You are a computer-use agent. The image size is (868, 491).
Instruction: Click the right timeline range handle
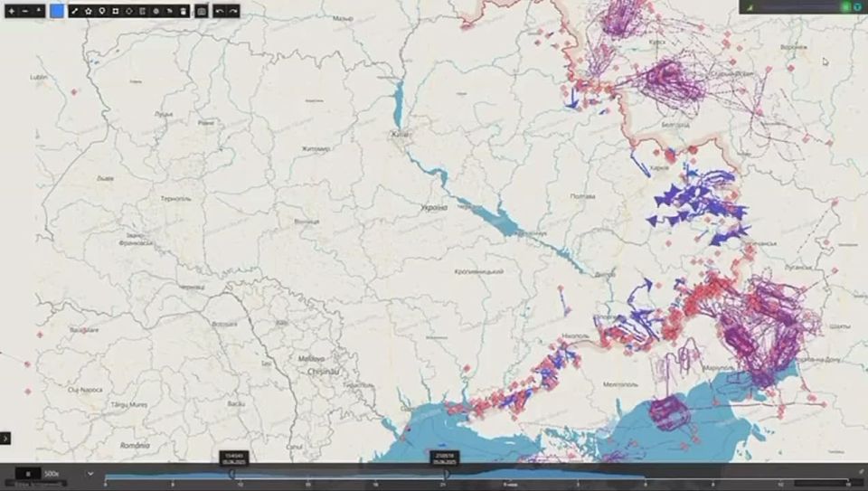pyautogui.click(x=446, y=474)
